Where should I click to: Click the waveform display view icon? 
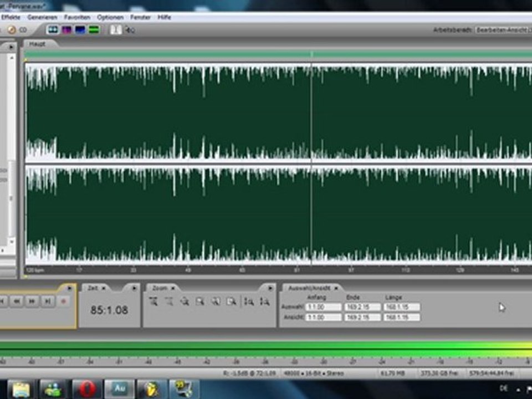click(53, 29)
